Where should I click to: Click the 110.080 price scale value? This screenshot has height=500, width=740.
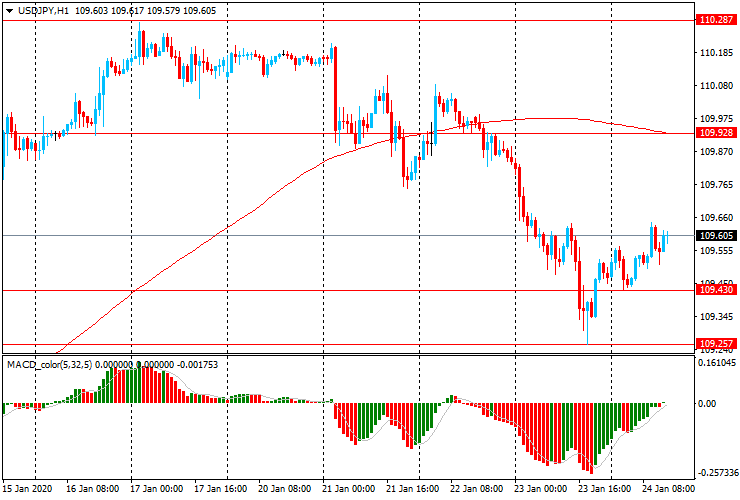[716, 86]
